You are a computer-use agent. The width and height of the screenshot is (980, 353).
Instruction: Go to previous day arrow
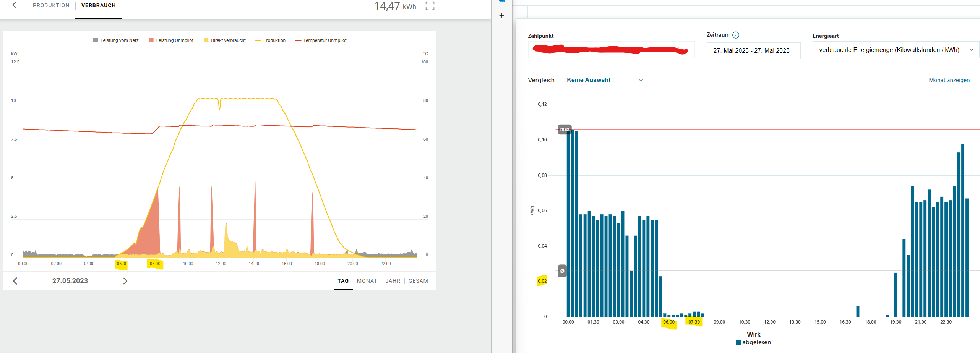pyautogui.click(x=15, y=281)
